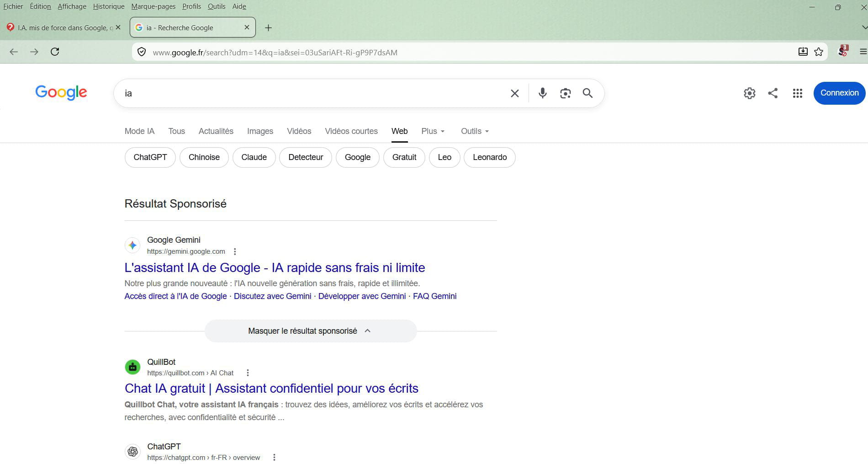Switch to the Actualités tab
The image size is (868, 464).
point(216,131)
